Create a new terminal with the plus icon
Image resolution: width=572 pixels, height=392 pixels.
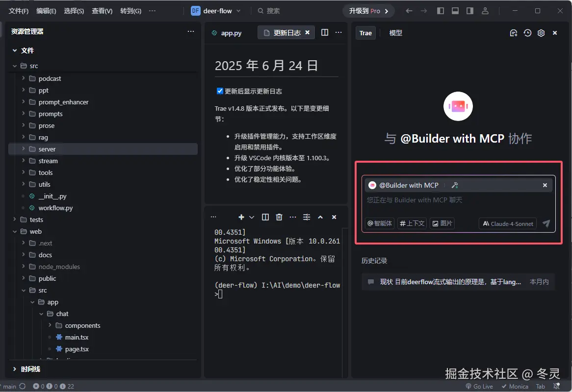tap(240, 217)
